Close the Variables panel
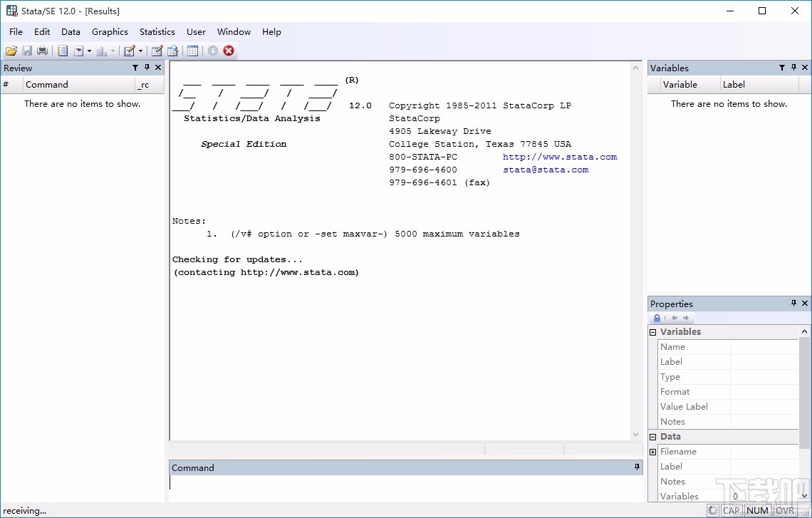This screenshot has width=812, height=518. coord(805,68)
